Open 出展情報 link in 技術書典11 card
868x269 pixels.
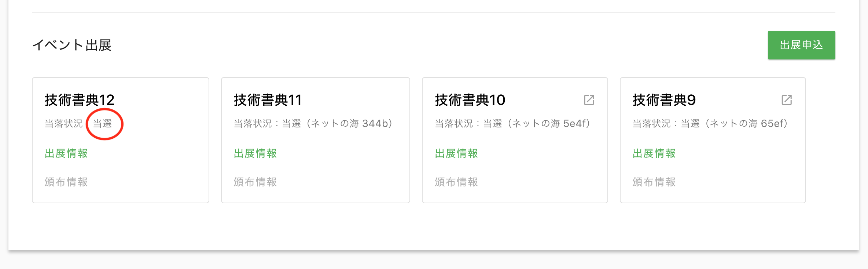coord(255,153)
